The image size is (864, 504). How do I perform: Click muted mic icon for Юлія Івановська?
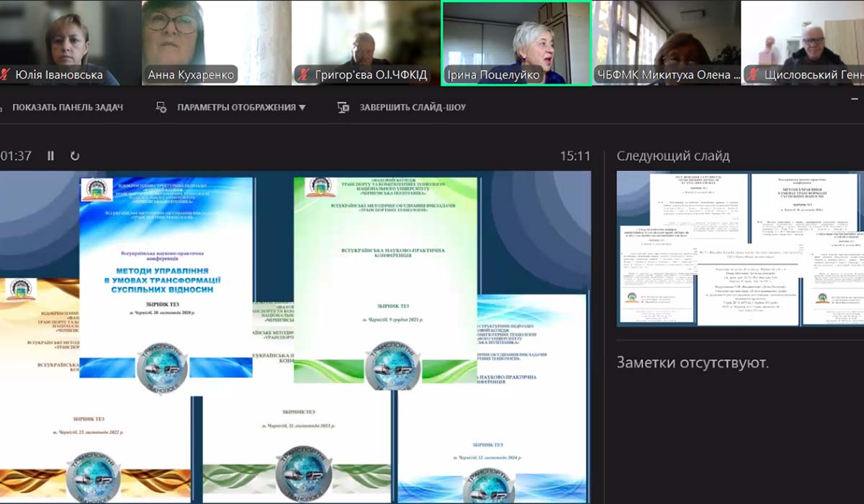[6, 74]
